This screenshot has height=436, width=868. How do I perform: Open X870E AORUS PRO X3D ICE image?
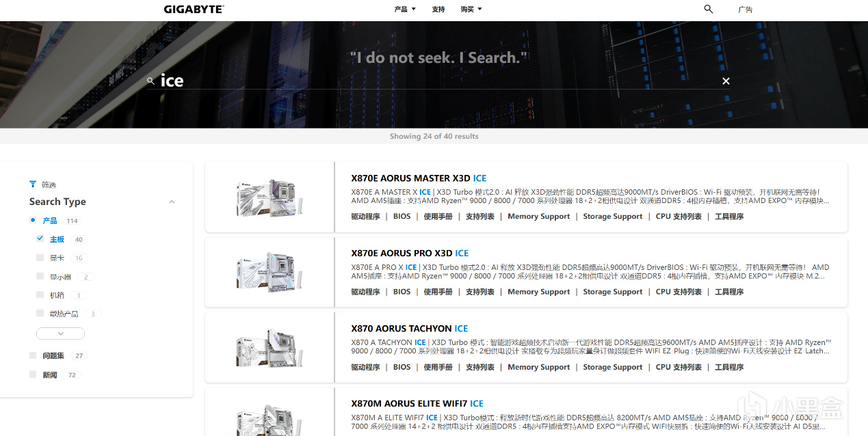[269, 273]
